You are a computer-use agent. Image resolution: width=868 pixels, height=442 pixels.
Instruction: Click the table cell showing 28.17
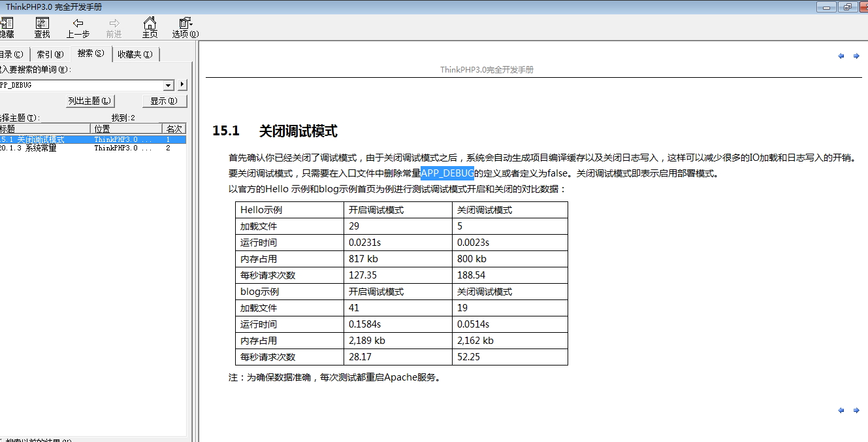click(x=398, y=357)
